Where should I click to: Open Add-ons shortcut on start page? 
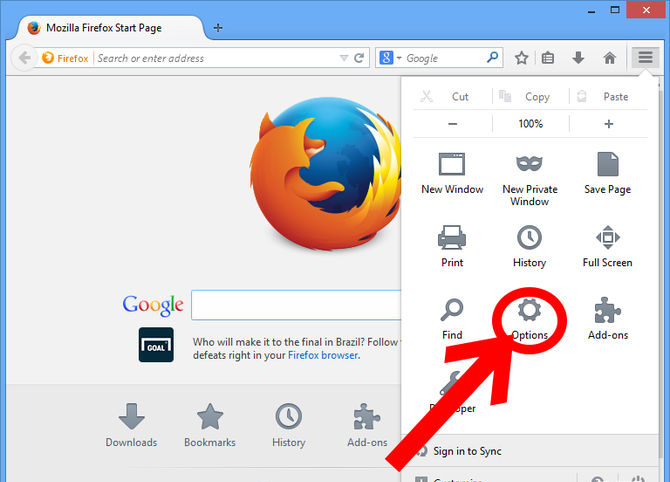pos(367,425)
